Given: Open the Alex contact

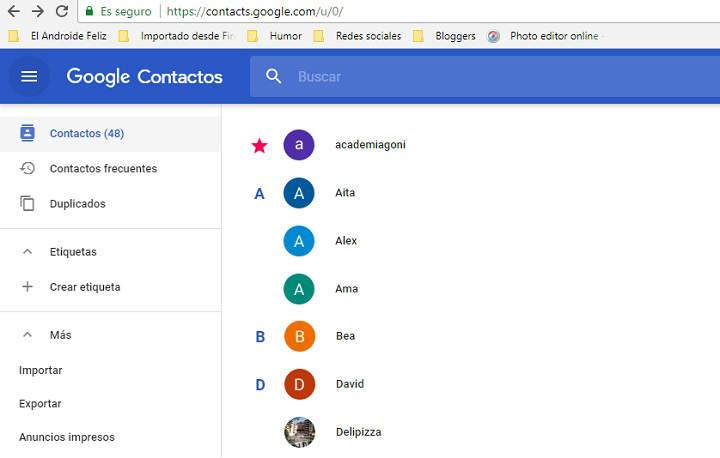Looking at the screenshot, I should click(346, 241).
